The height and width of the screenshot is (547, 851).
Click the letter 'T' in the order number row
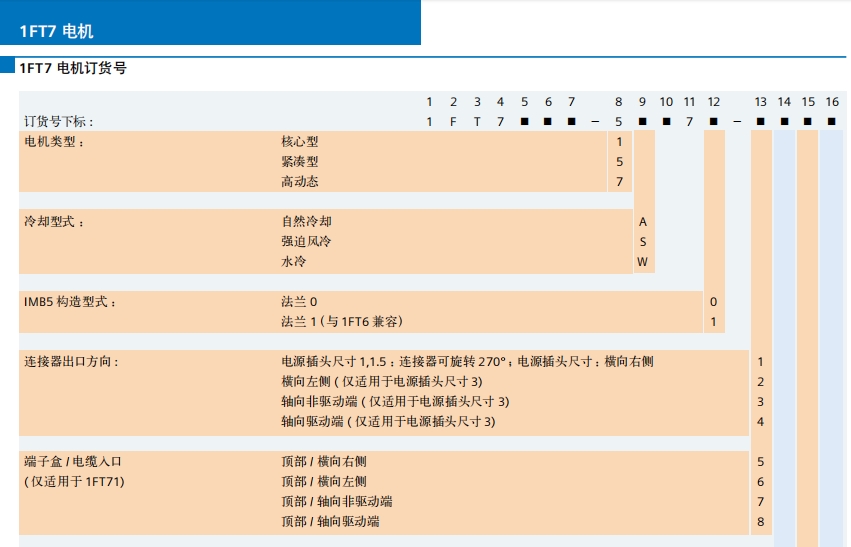[x=477, y=122]
